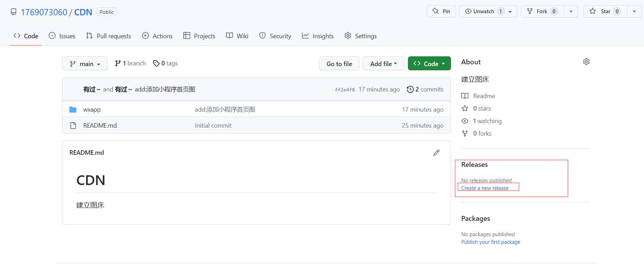View the 0 tags link
Screen dimensions: 644x265
click(x=165, y=63)
